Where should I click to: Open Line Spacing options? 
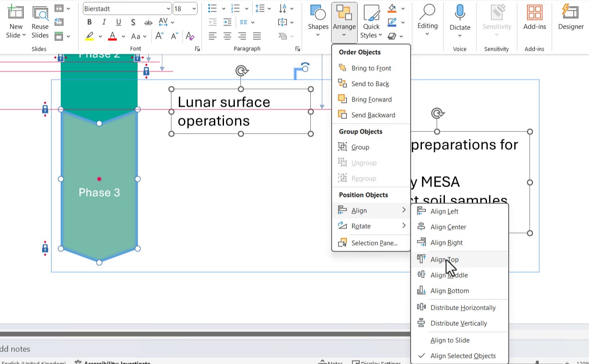tap(263, 8)
